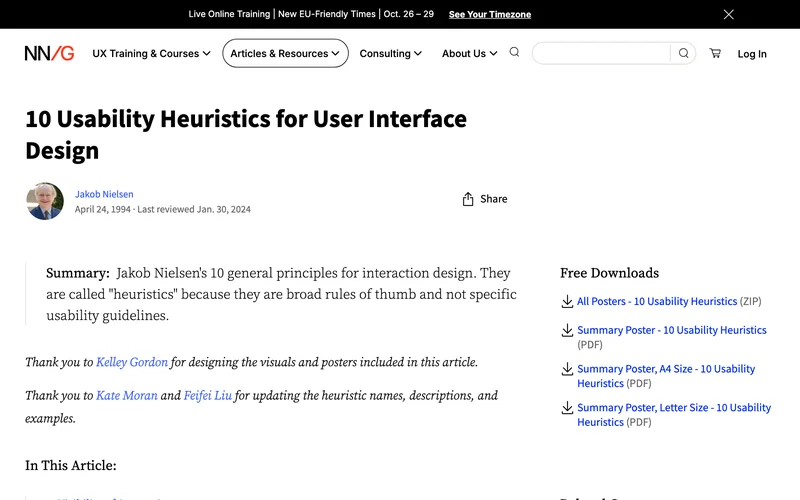
Task: Open the Log In link
Action: (x=752, y=54)
